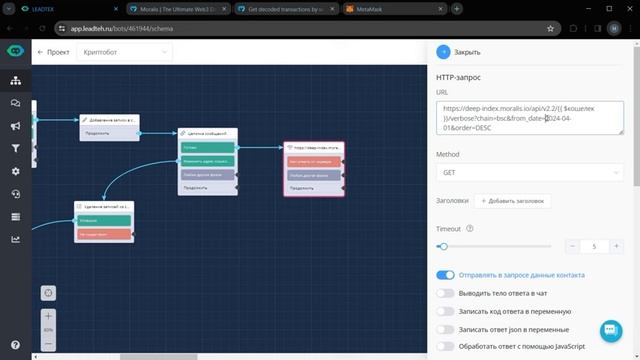Open the browser profile avatar
This screenshot has width=640, height=360.
pos(614,29)
